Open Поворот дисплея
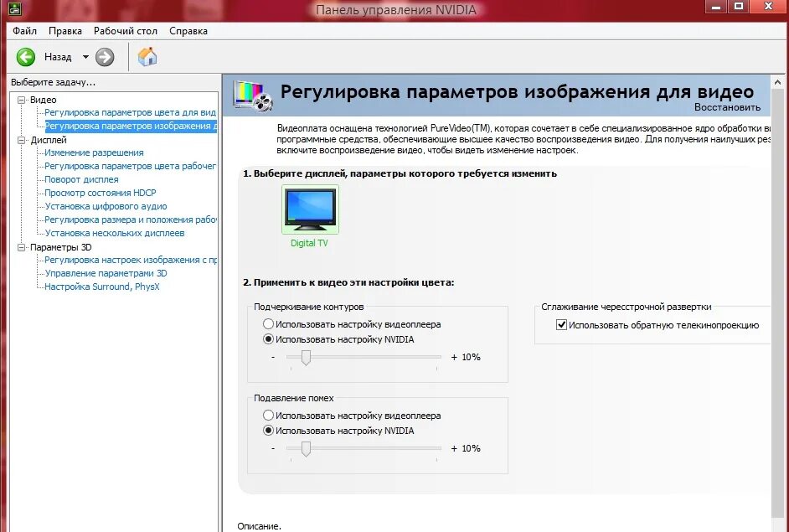This screenshot has width=789, height=532. [81, 179]
